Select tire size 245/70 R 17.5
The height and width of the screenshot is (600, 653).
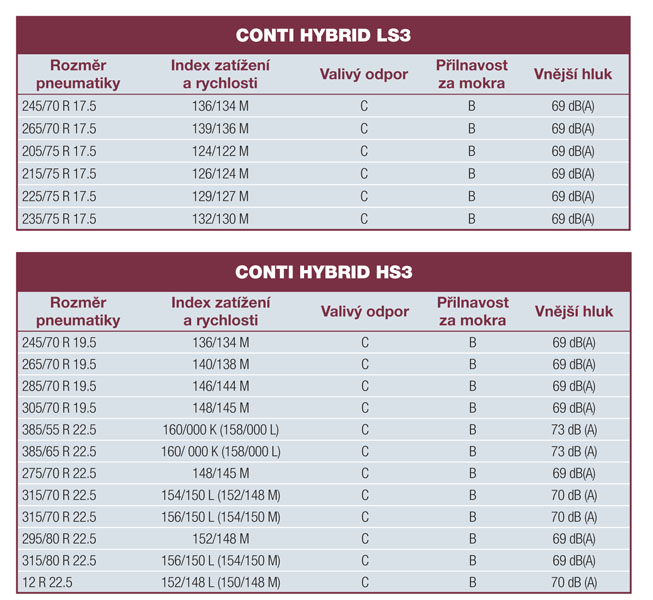[x=59, y=106]
